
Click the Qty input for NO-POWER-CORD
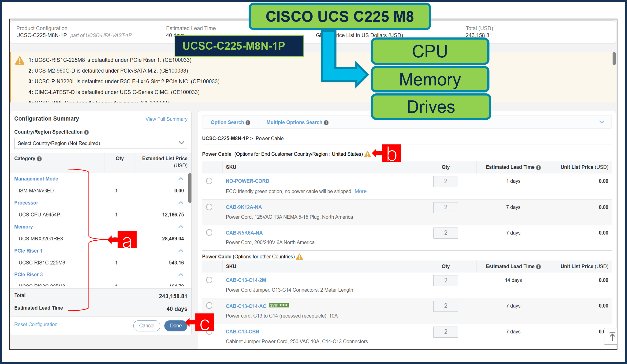tap(445, 181)
